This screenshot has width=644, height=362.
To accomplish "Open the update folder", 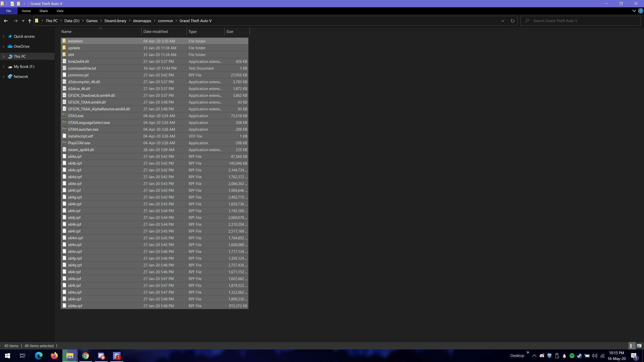I will point(74,48).
